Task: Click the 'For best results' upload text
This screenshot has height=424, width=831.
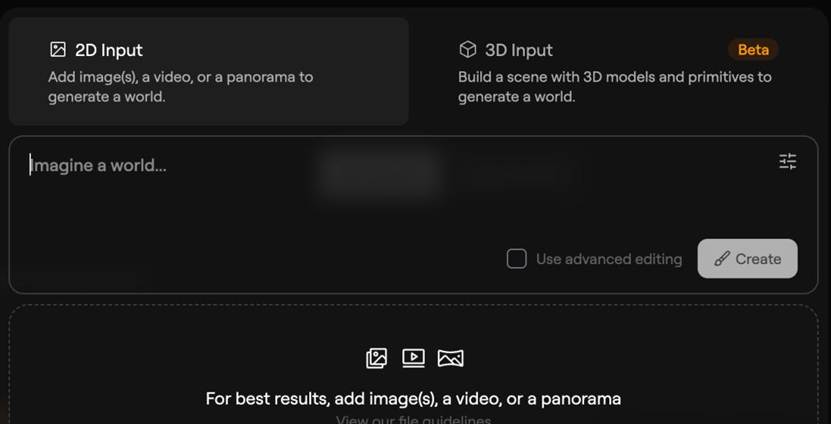Action: coord(413,399)
